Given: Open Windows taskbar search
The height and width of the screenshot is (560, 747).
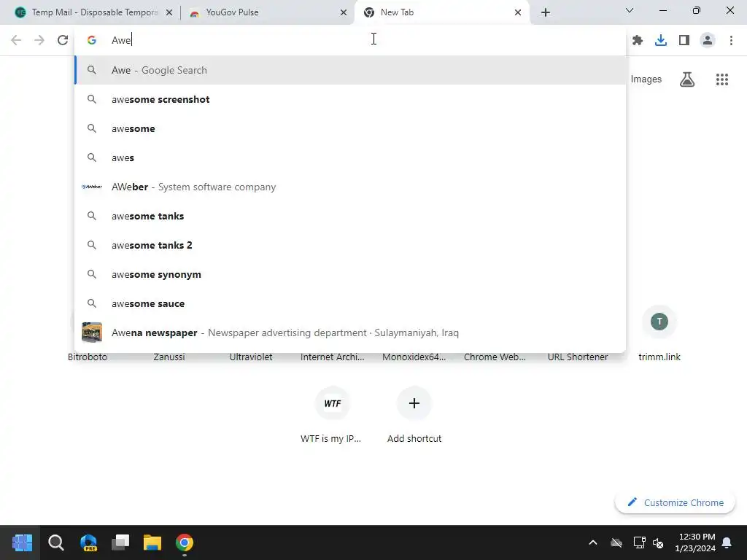Looking at the screenshot, I should tap(55, 542).
